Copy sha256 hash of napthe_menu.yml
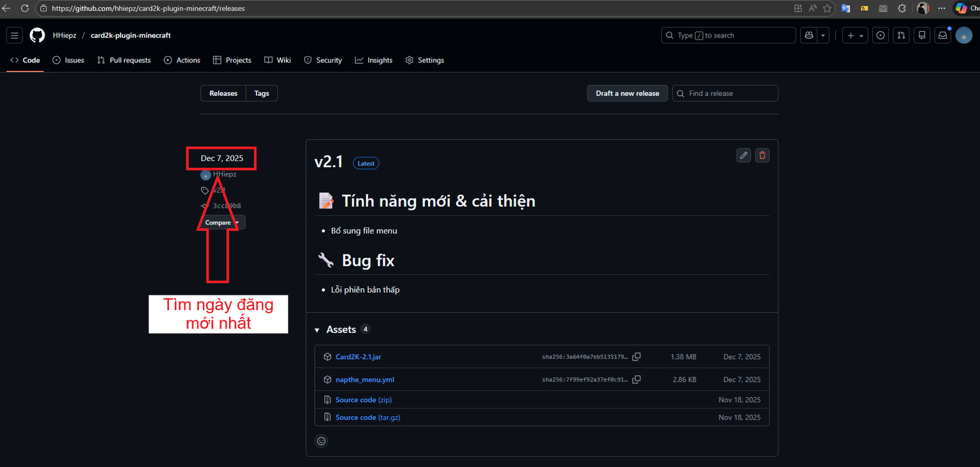The height and width of the screenshot is (467, 980). (636, 380)
